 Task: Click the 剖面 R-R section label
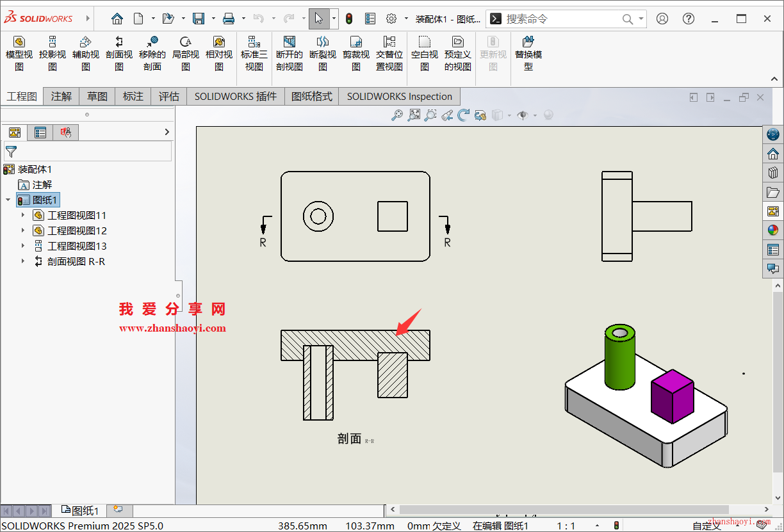(355, 439)
